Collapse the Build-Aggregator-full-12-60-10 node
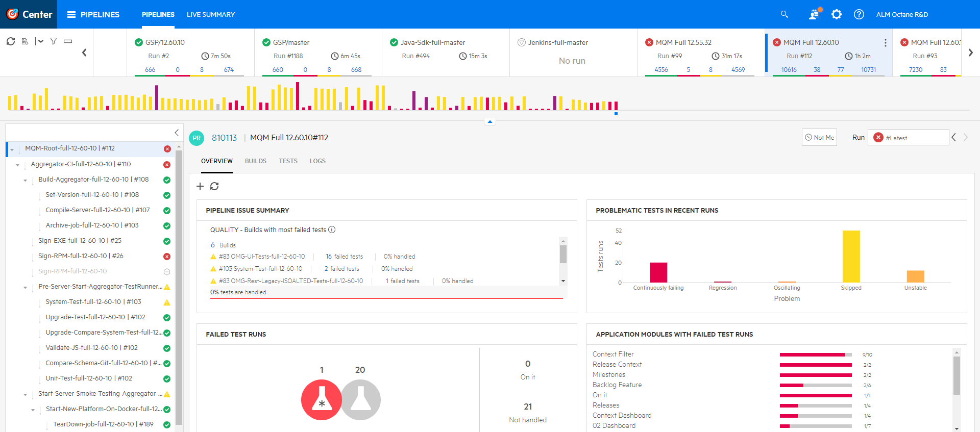 pyautogui.click(x=25, y=181)
